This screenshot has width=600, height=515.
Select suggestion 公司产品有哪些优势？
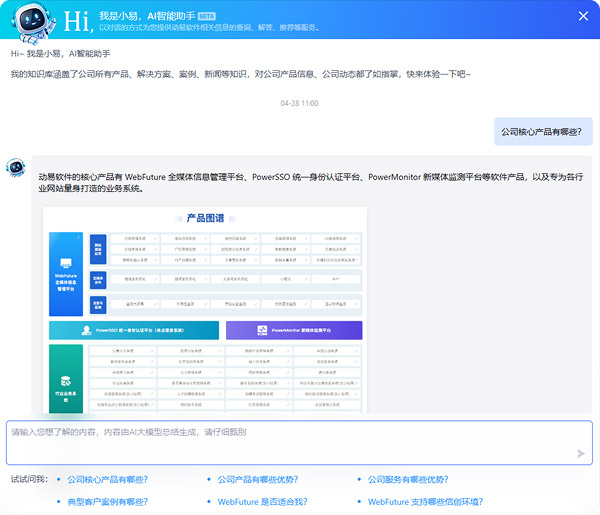257,480
